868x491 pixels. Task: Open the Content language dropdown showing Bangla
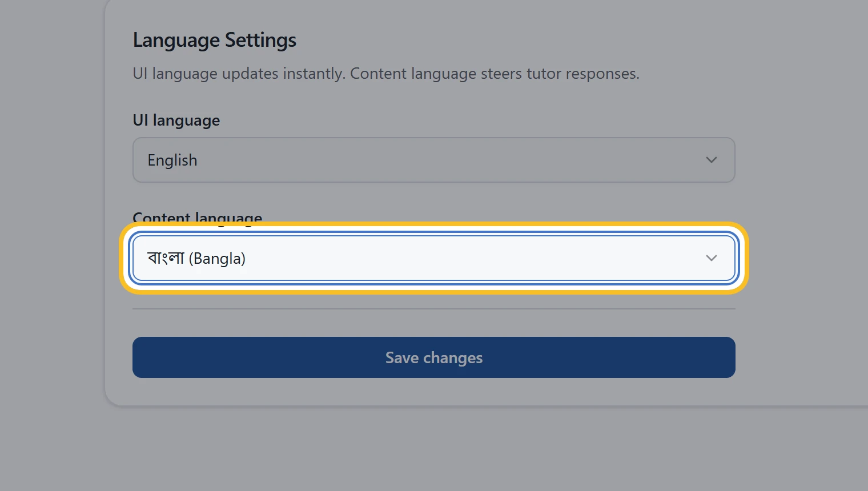(434, 258)
